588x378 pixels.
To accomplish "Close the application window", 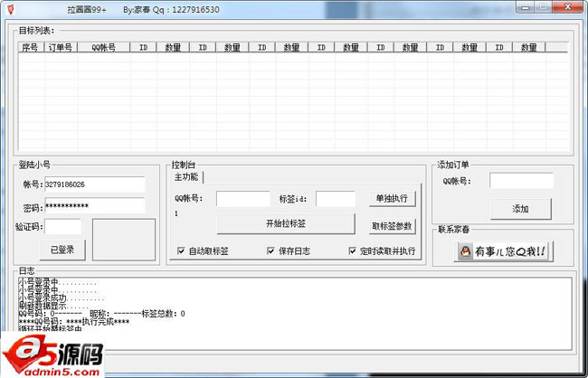I will point(567,7).
